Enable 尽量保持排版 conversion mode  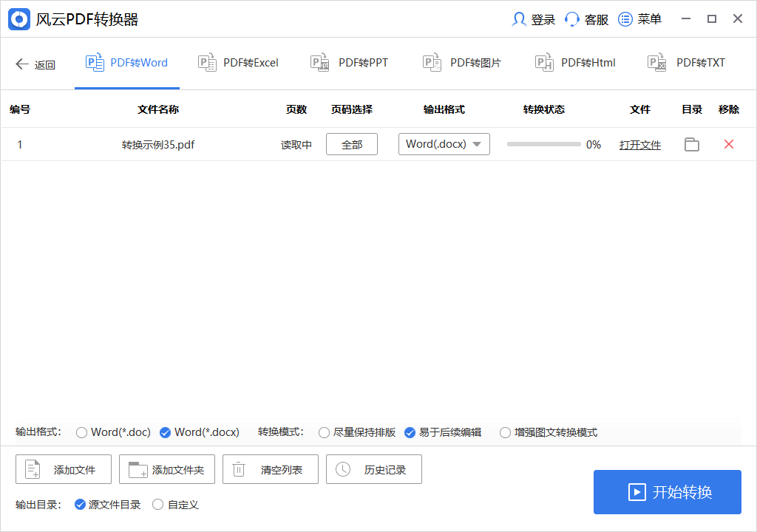[x=324, y=432]
